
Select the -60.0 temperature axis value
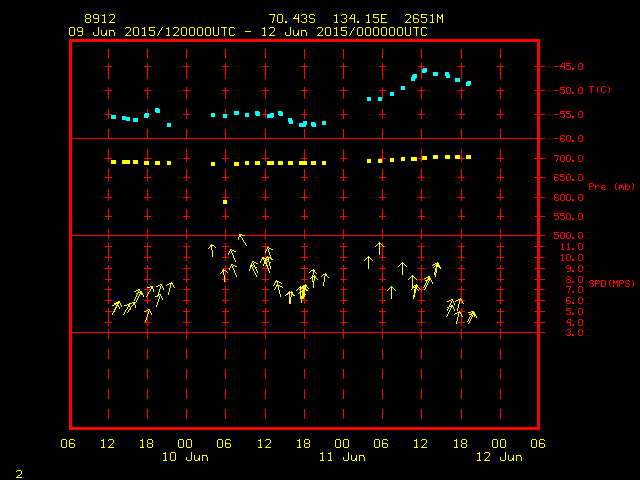(569, 139)
